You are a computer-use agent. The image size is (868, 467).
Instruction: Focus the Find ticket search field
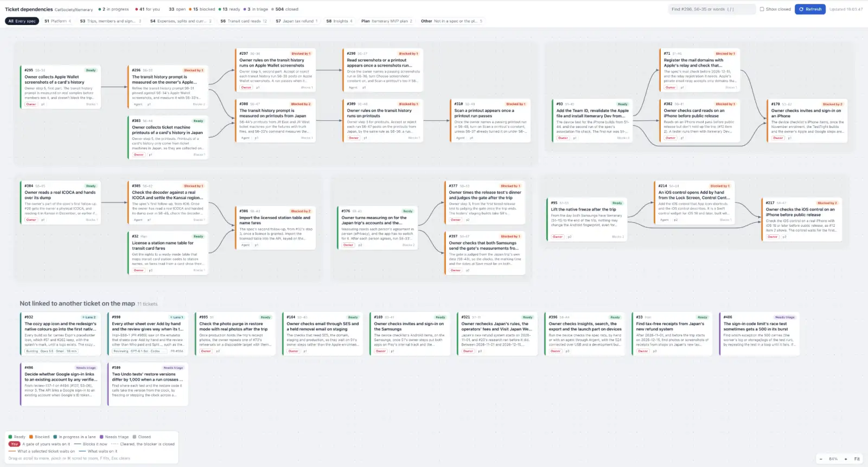tap(713, 9)
